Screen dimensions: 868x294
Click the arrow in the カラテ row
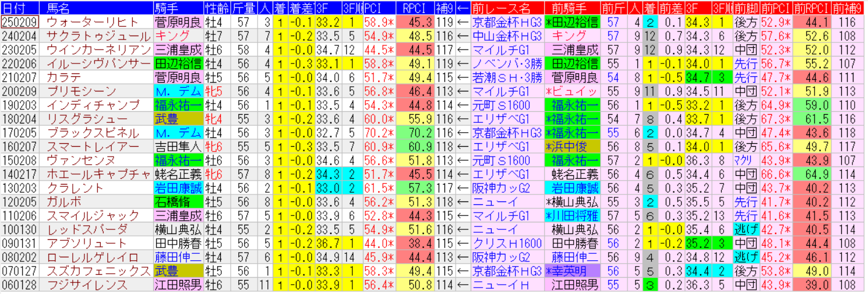[x=463, y=77]
